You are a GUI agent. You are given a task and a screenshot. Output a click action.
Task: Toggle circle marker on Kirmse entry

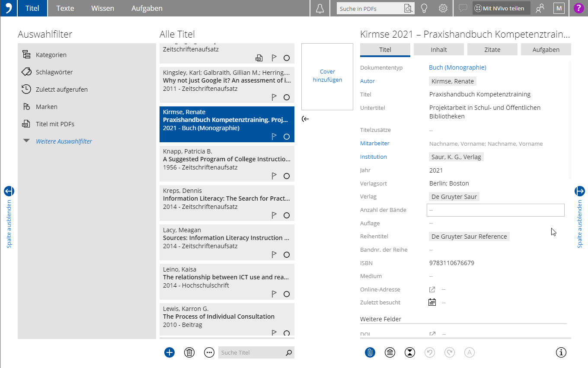286,137
